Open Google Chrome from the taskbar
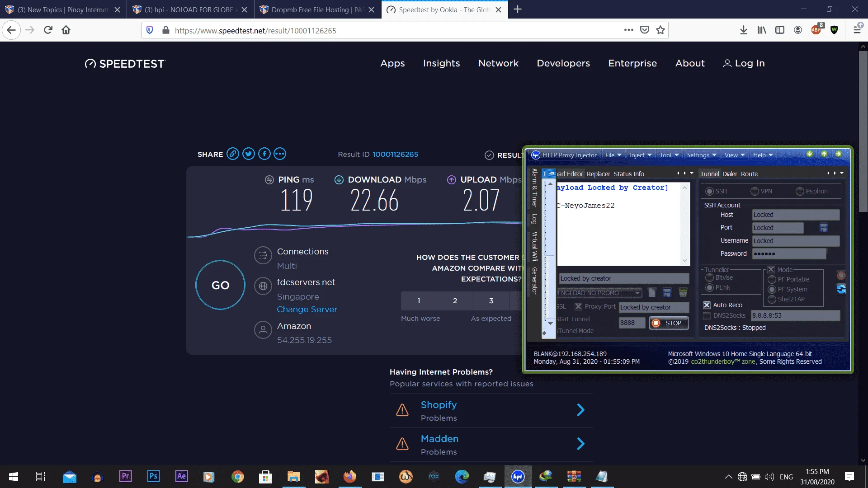The width and height of the screenshot is (868, 488). (237, 476)
